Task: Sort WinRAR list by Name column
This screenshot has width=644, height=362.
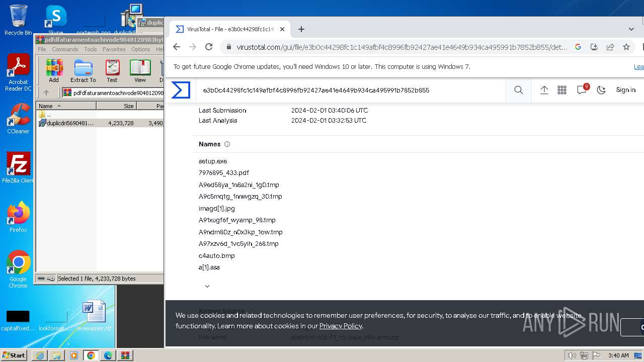Action: click(x=66, y=106)
